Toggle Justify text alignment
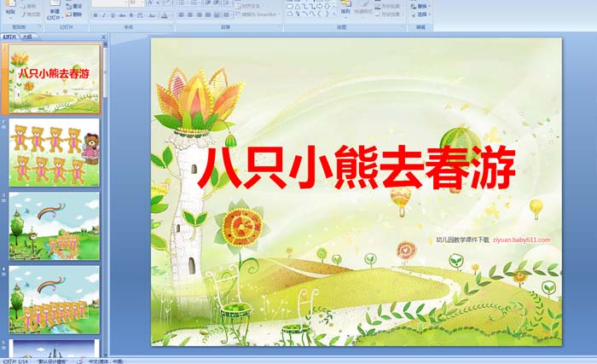The width and height of the screenshot is (597, 364). [x=208, y=14]
